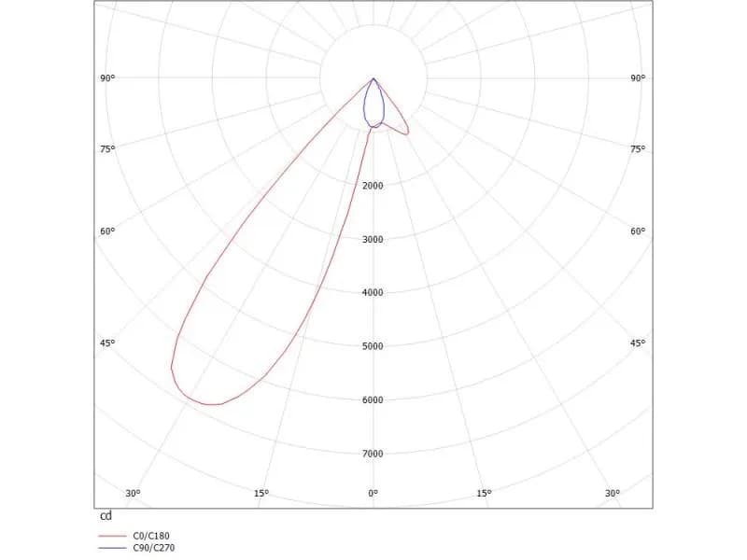Screen dimensions: 747x560
Task: Click the 'cd' unit label
Action: [x=106, y=516]
